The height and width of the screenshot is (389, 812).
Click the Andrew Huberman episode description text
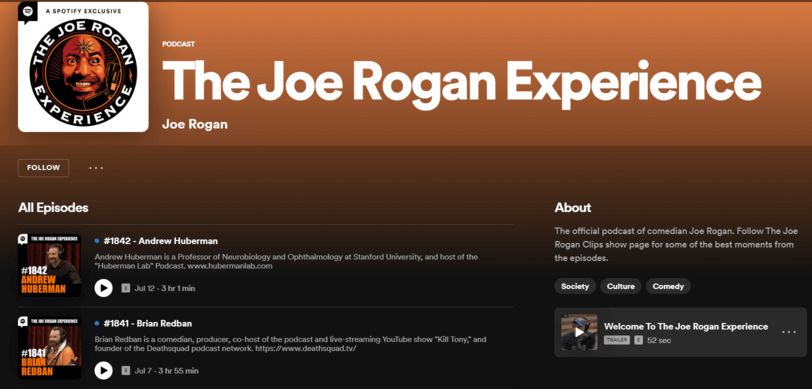(x=286, y=262)
